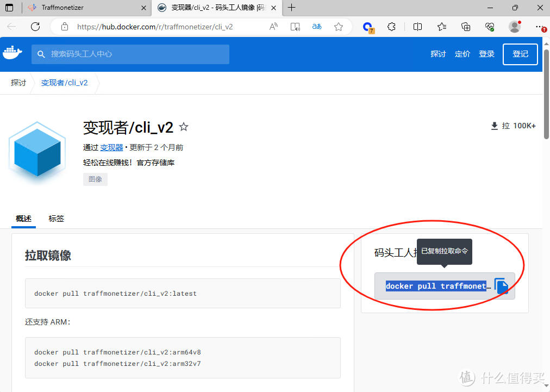Open the 变现者/cli_v2 breadcrumb link
Viewport: 550px width, 392px height.
pyautogui.click(x=65, y=83)
